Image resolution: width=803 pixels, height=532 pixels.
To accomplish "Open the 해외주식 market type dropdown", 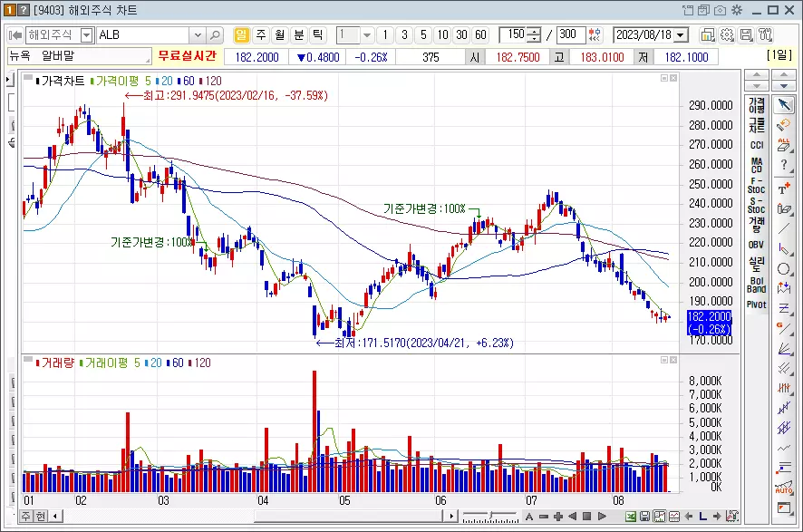I will click(86, 35).
